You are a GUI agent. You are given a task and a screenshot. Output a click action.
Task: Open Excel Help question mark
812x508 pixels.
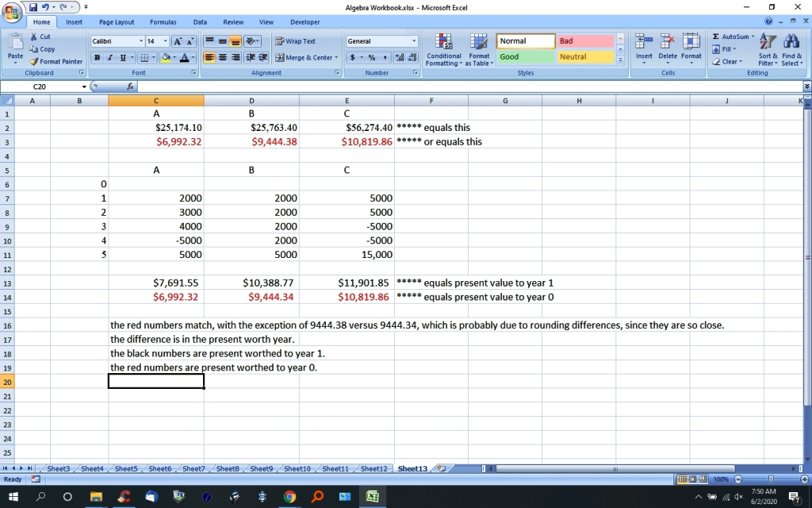pos(768,21)
